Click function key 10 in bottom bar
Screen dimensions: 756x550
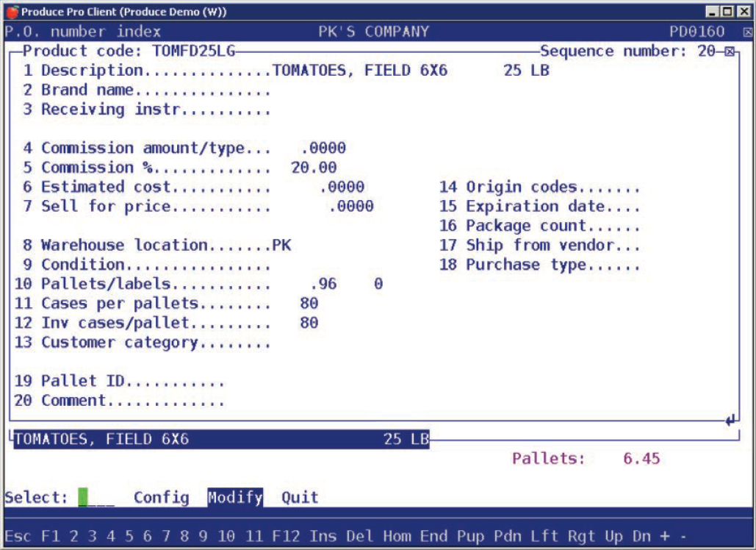point(226,536)
